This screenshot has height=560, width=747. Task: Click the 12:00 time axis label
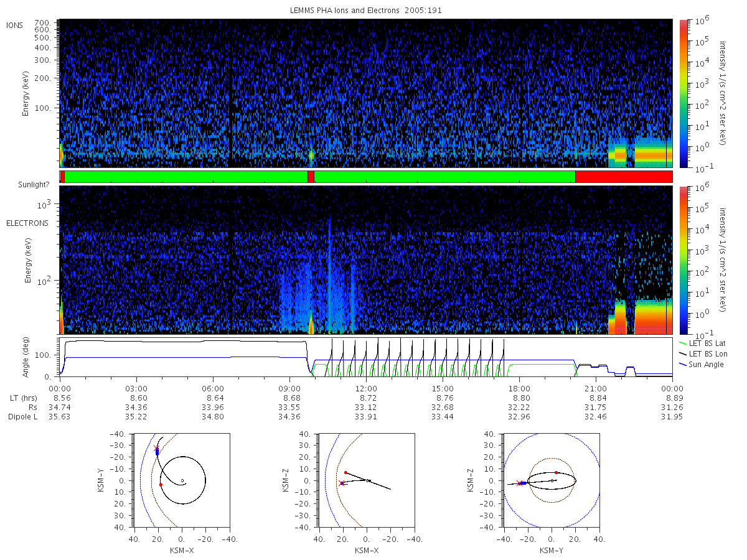click(x=366, y=388)
